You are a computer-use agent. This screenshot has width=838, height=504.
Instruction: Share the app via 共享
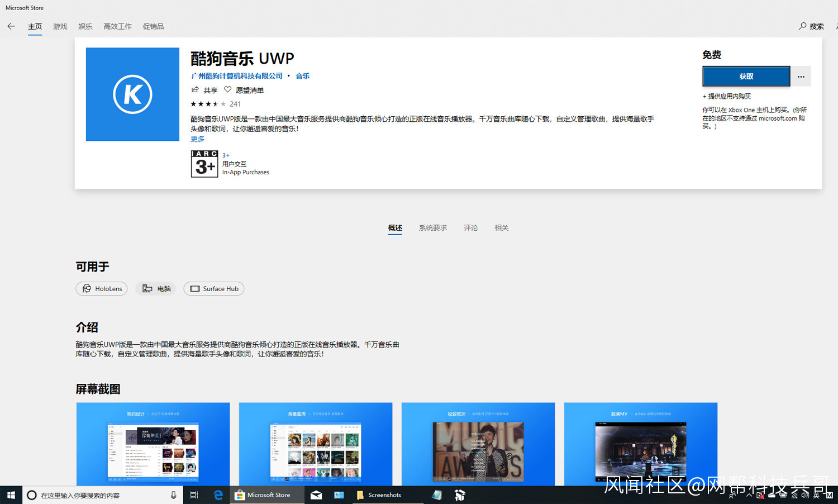(x=204, y=90)
